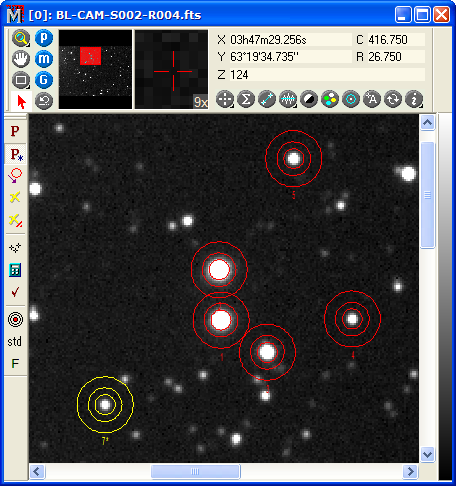Select the magnifier zoom tool

(21, 38)
